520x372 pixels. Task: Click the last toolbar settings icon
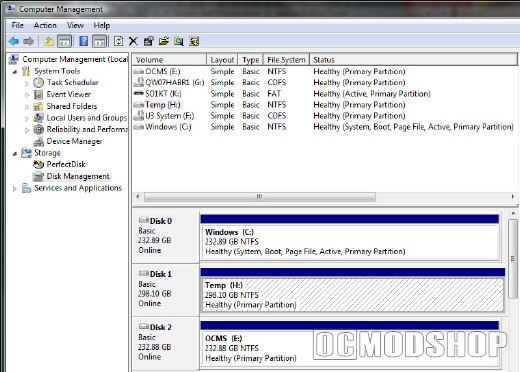194,41
